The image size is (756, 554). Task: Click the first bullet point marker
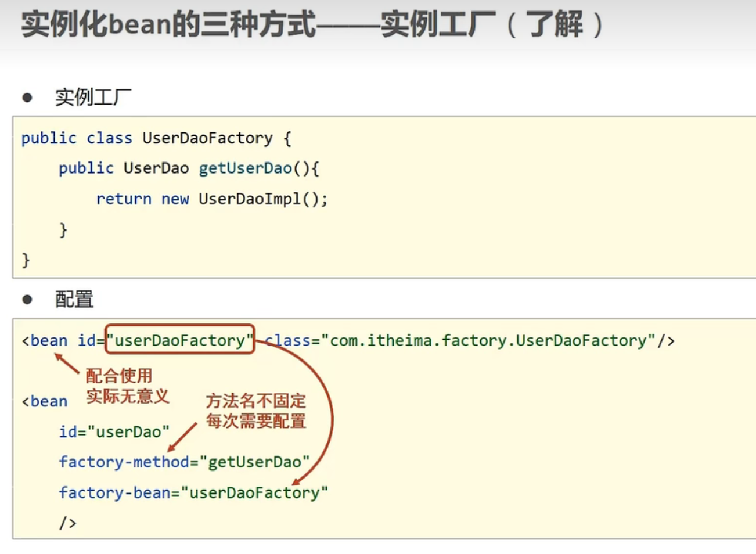tap(28, 96)
